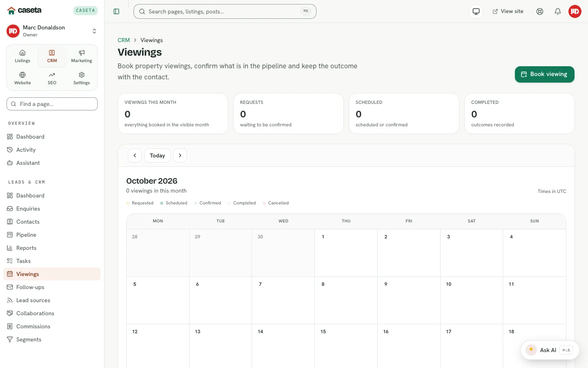Image resolution: width=588 pixels, height=368 pixels.
Task: Open the help lifebuoy icon
Action: point(540,11)
